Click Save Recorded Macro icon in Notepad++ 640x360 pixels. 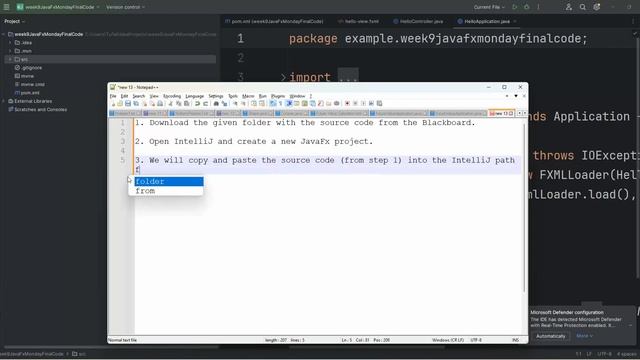tap(380, 104)
